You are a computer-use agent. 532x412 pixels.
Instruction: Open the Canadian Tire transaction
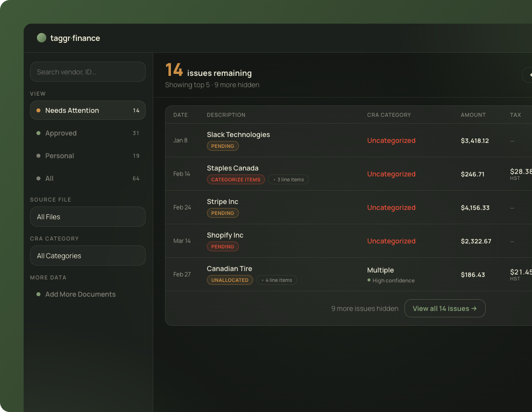click(230, 269)
